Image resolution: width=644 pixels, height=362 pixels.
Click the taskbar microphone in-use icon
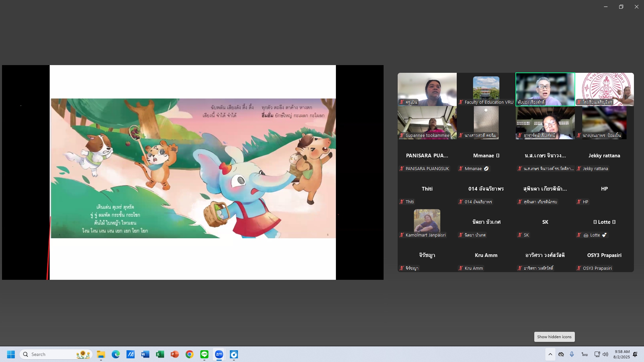(x=572, y=354)
